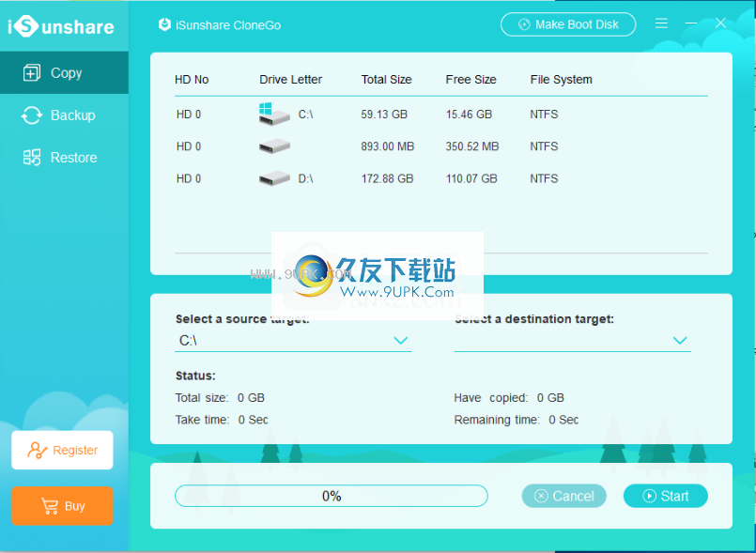Click the File System column header
The width and height of the screenshot is (756, 553).
tap(561, 80)
